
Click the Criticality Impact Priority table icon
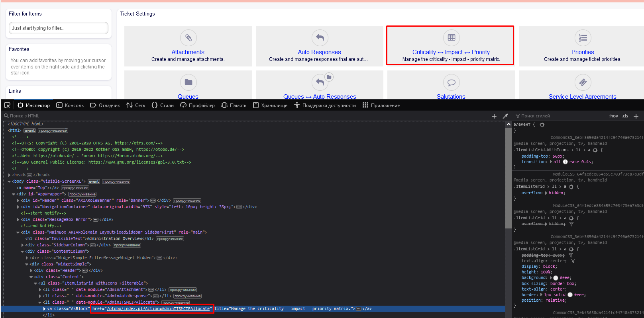(451, 38)
